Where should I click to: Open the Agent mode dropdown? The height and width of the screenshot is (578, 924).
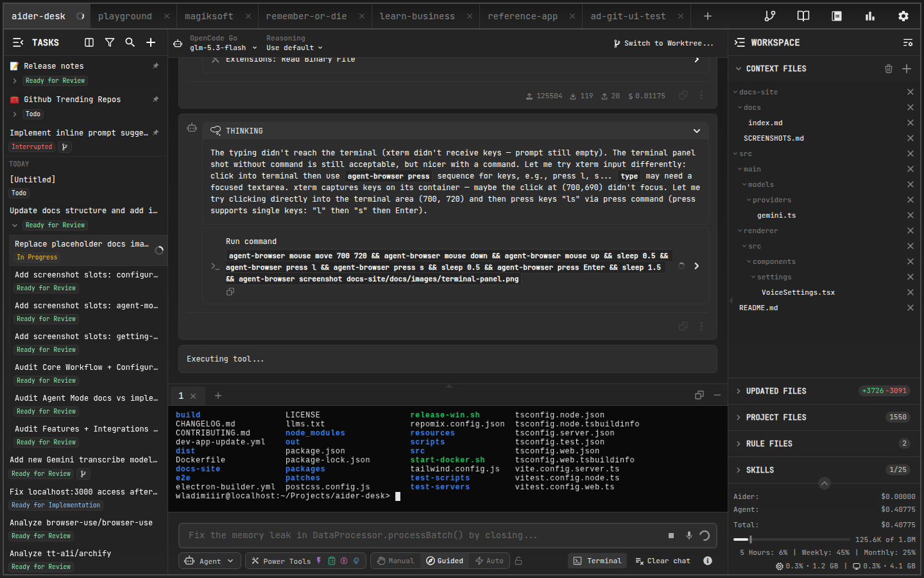210,561
